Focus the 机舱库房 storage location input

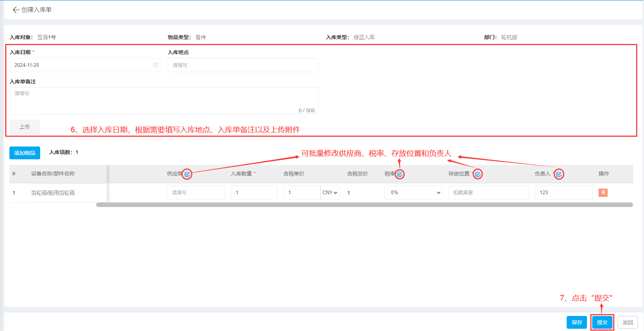point(489,193)
